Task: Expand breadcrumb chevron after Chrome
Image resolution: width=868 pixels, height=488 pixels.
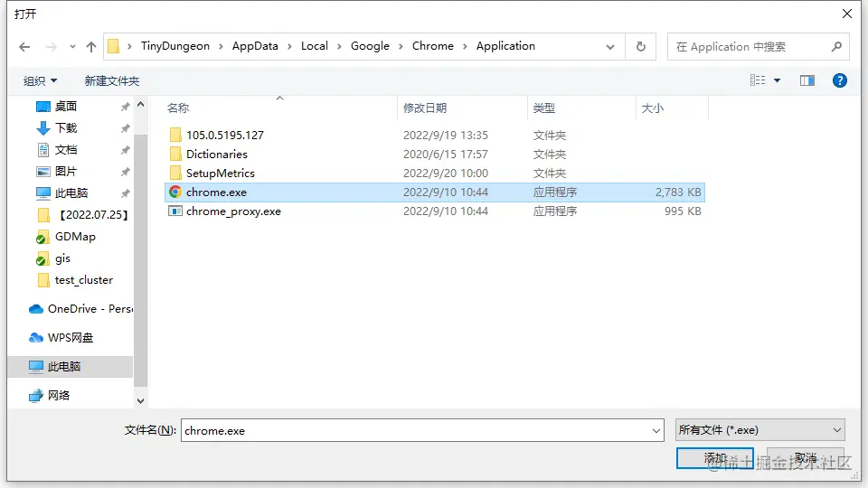Action: [465, 46]
